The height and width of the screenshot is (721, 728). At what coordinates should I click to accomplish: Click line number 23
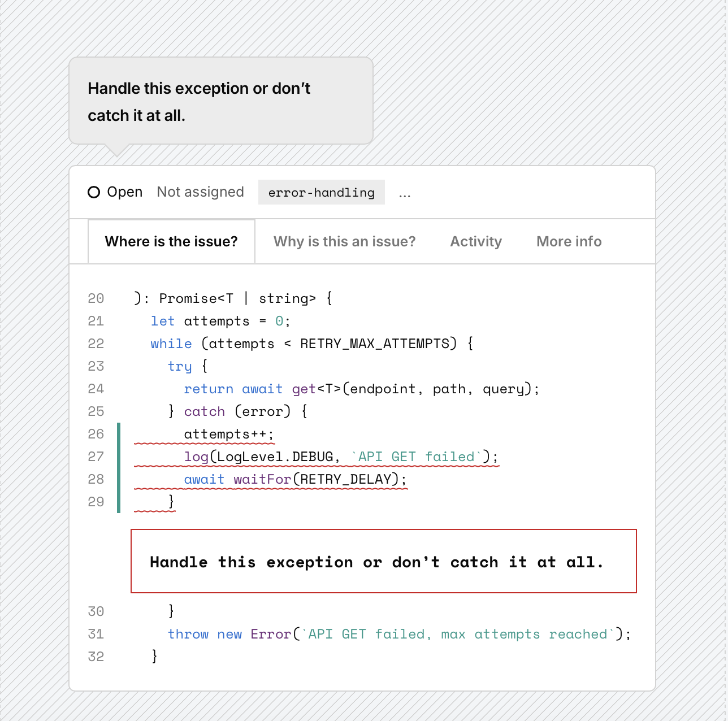[x=96, y=366]
